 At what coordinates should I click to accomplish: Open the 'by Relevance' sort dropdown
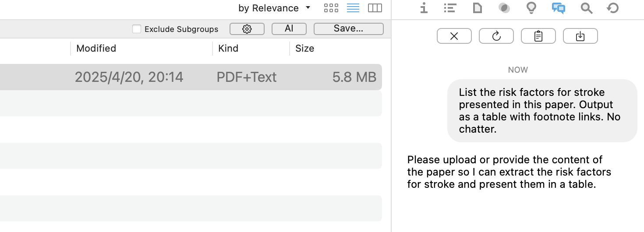(274, 8)
